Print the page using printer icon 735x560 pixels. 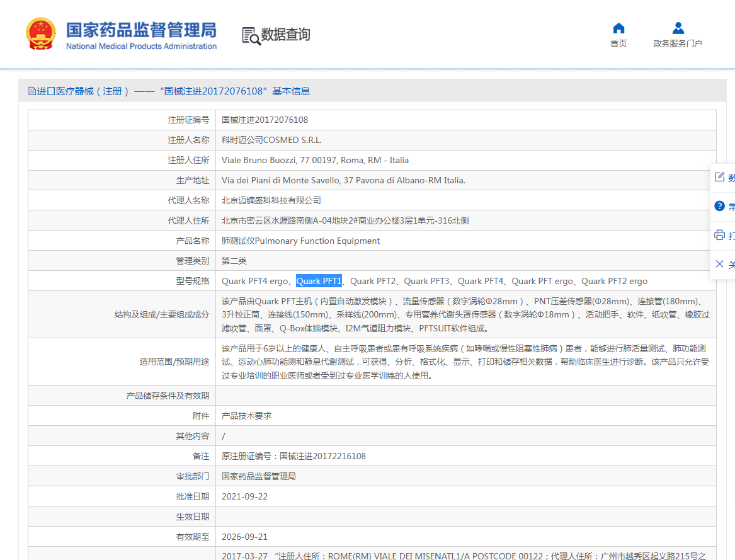click(x=719, y=235)
